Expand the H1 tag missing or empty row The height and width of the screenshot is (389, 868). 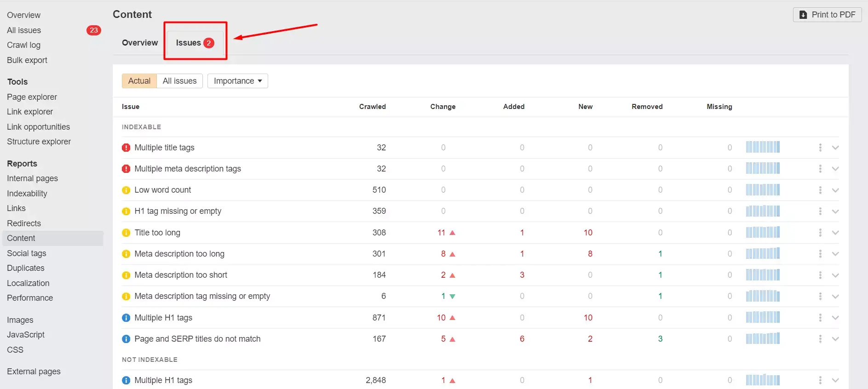tap(835, 211)
